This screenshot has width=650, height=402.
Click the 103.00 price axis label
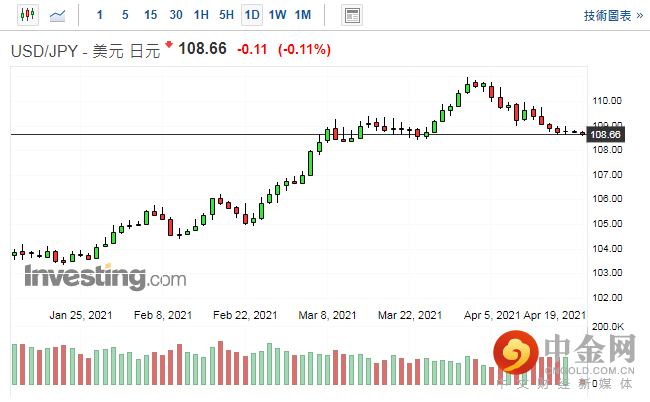(607, 273)
